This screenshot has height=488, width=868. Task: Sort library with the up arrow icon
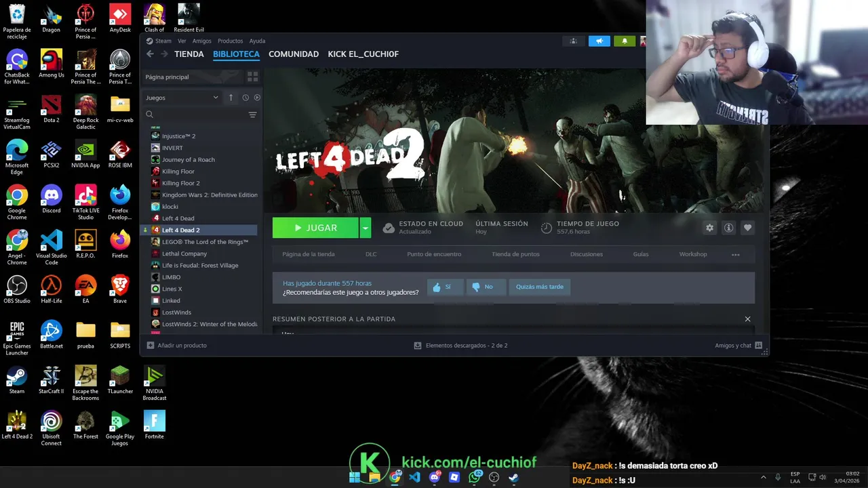point(231,98)
